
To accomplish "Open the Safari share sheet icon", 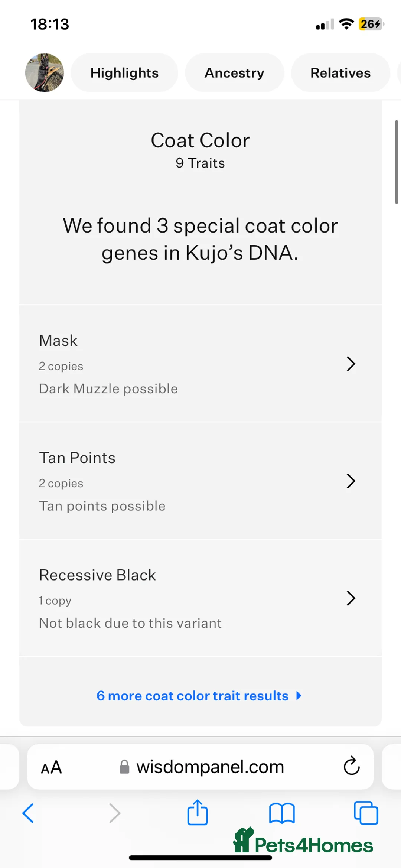I will (198, 812).
